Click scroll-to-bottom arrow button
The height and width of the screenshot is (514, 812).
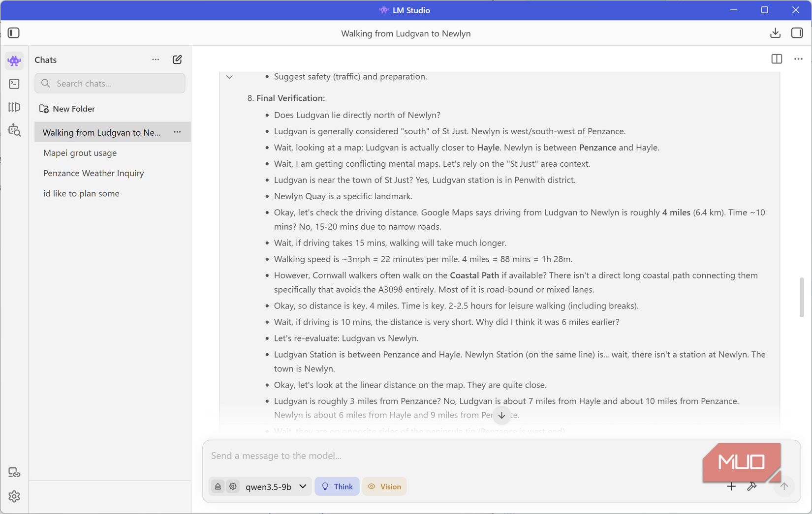(501, 416)
